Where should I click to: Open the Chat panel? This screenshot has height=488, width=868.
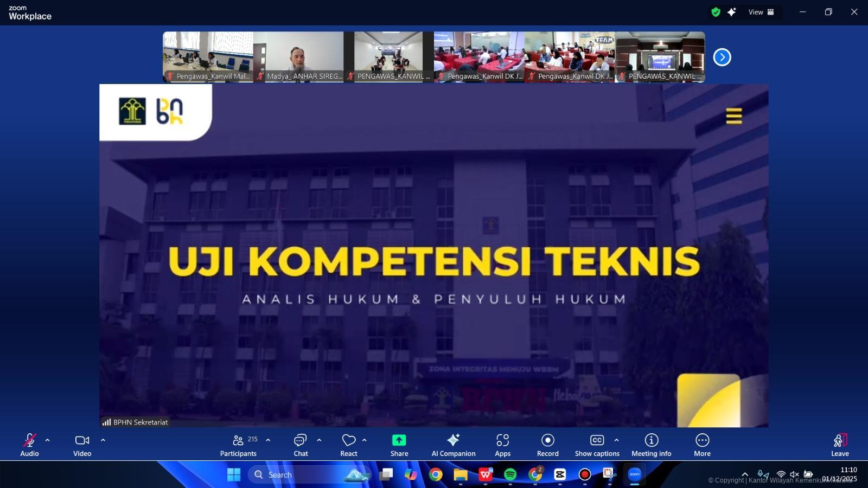pyautogui.click(x=301, y=445)
